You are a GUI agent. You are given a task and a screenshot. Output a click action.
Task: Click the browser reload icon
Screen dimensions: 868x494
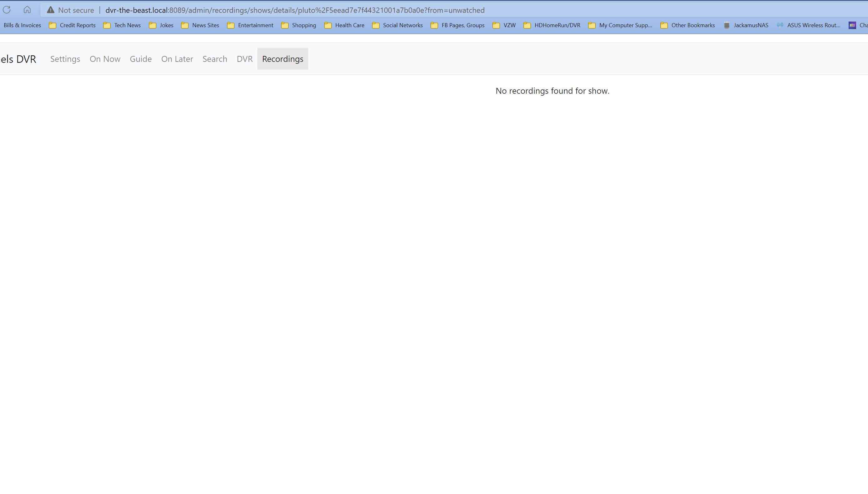7,10
